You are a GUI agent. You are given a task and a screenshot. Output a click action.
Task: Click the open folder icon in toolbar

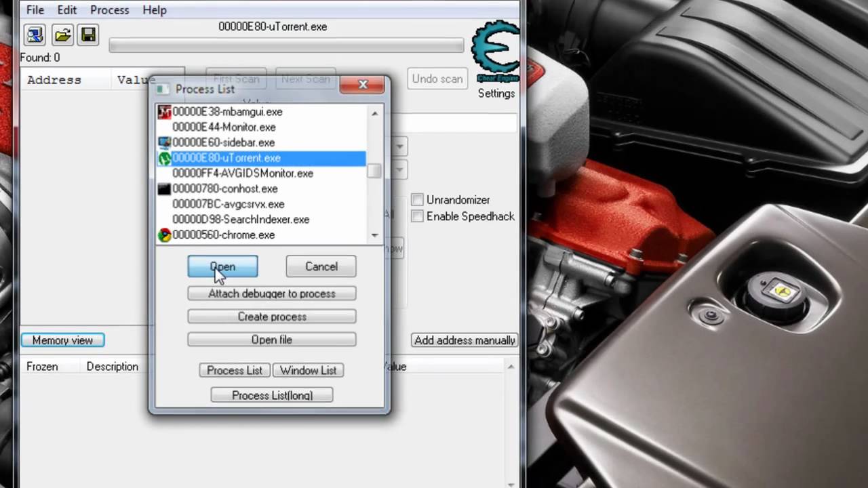point(62,35)
